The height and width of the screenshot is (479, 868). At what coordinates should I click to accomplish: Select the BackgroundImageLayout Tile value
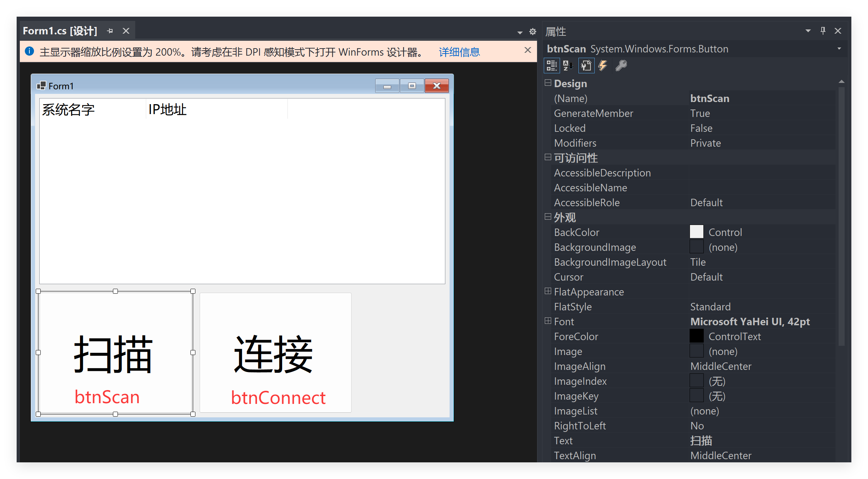pos(762,262)
